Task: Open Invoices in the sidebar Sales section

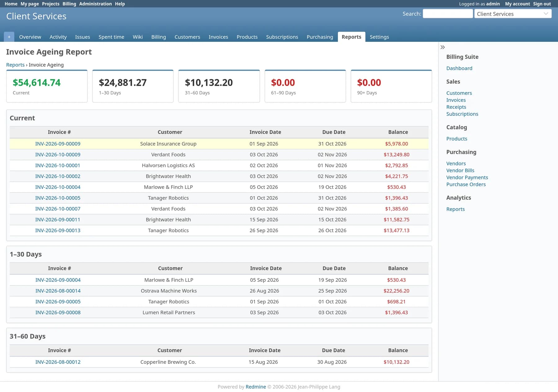Action: (456, 100)
